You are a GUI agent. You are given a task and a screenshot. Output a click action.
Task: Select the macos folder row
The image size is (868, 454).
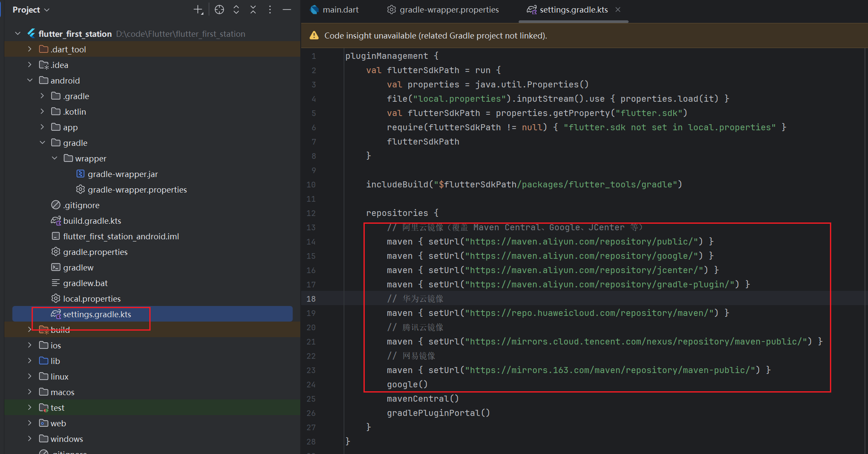(x=152, y=392)
